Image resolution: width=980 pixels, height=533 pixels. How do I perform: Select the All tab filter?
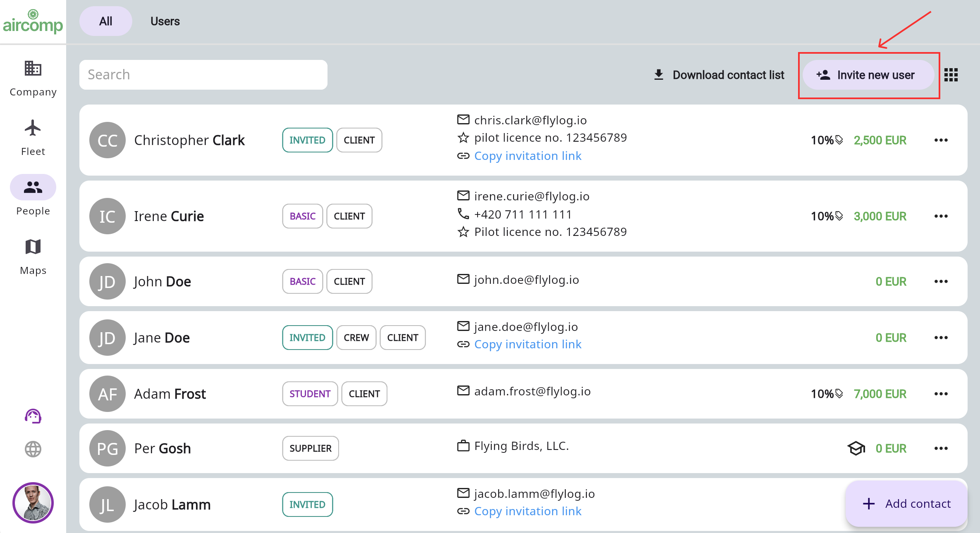(105, 21)
